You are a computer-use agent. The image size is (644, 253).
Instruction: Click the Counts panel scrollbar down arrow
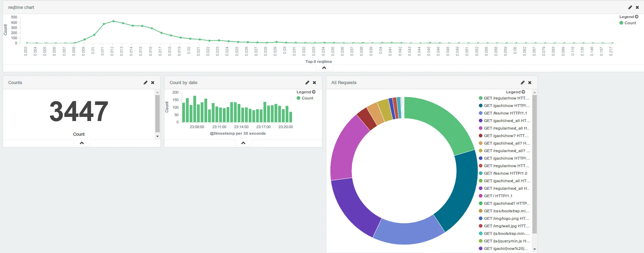157,136
